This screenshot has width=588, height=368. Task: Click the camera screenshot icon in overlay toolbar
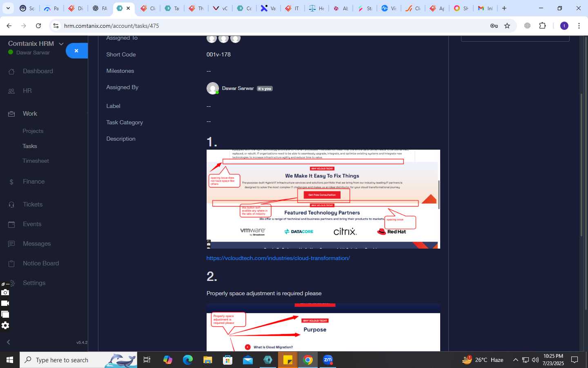[5, 292]
